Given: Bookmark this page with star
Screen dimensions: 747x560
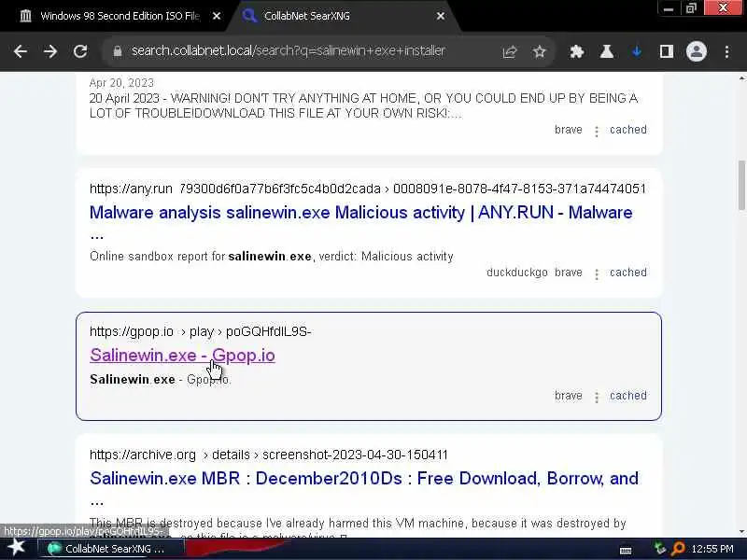Looking at the screenshot, I should click(539, 51).
